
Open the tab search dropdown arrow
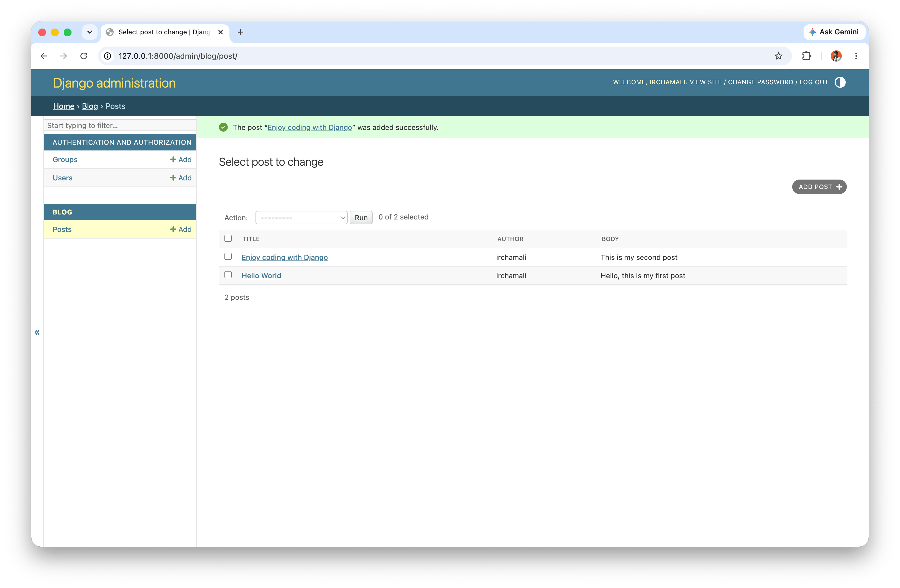90,32
